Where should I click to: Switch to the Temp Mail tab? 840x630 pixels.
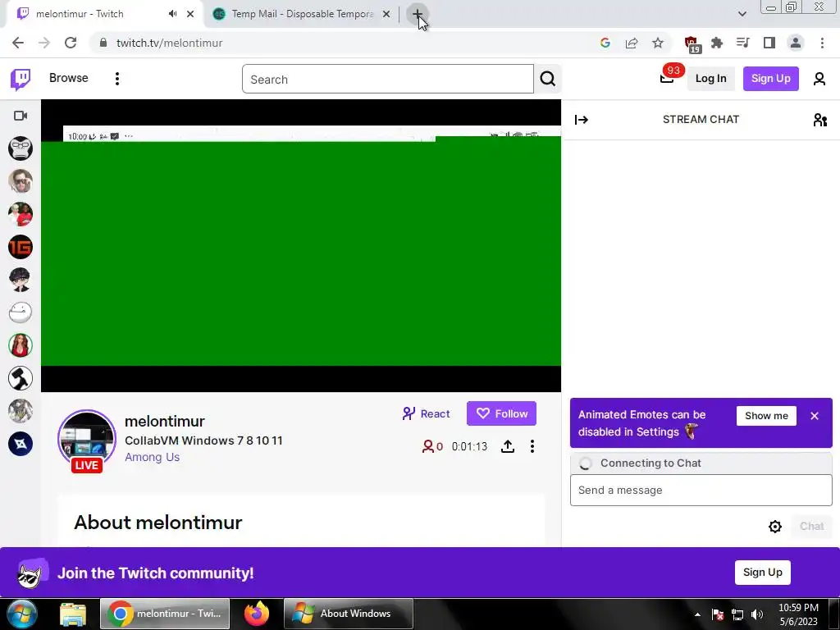pyautogui.click(x=302, y=14)
